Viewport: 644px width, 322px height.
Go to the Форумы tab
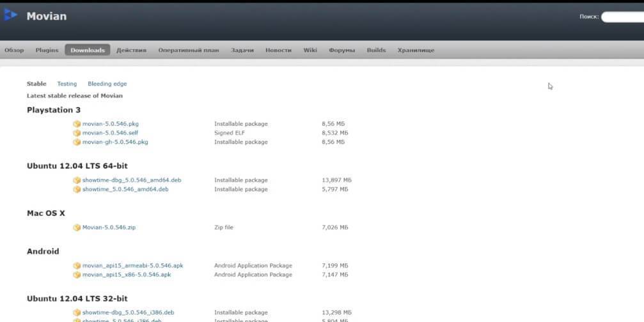(x=342, y=50)
